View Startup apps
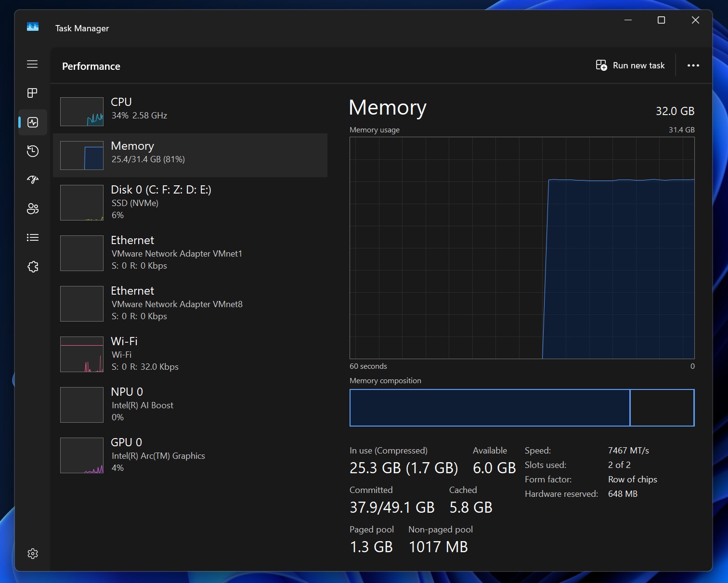 [32, 180]
